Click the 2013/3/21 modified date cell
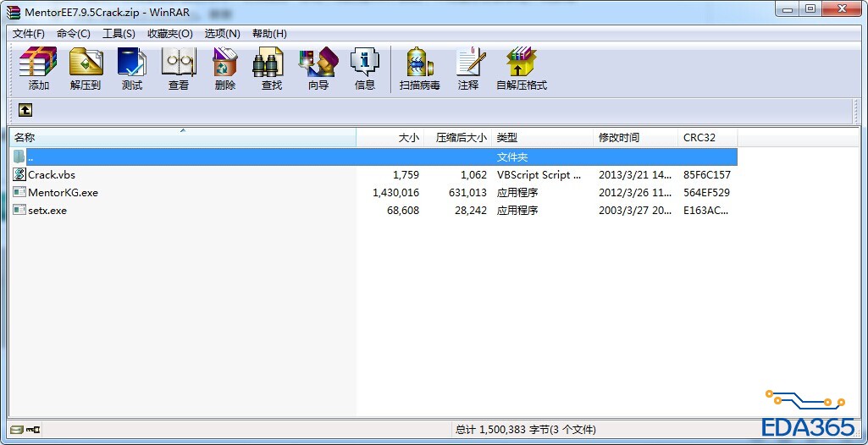Image resolution: width=868 pixels, height=445 pixels. tap(635, 174)
